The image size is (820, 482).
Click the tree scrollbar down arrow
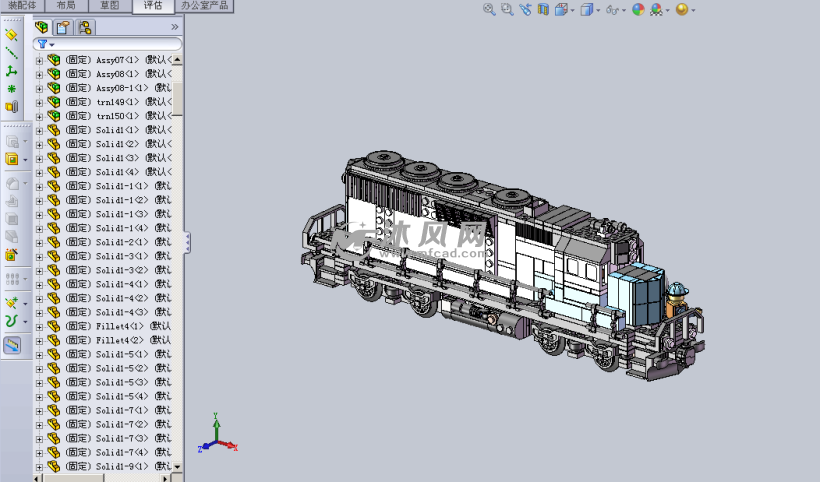tap(177, 466)
